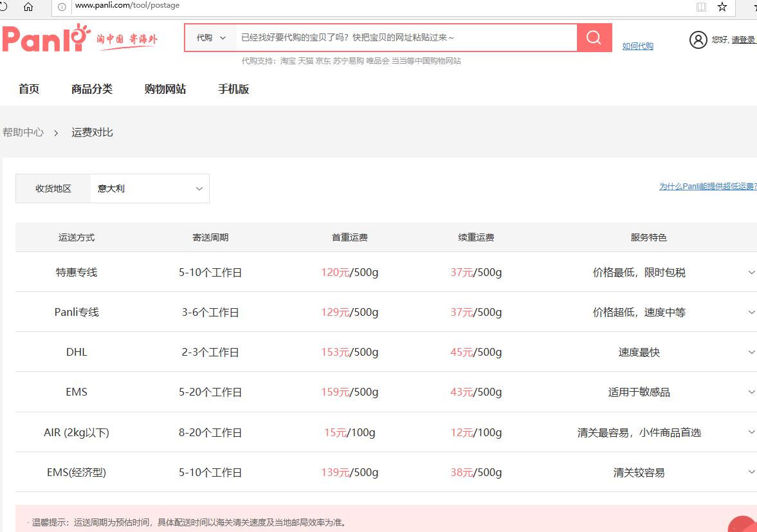This screenshot has height=532, width=757.
Task: Switch to the 商品分类 menu item
Action: click(91, 89)
